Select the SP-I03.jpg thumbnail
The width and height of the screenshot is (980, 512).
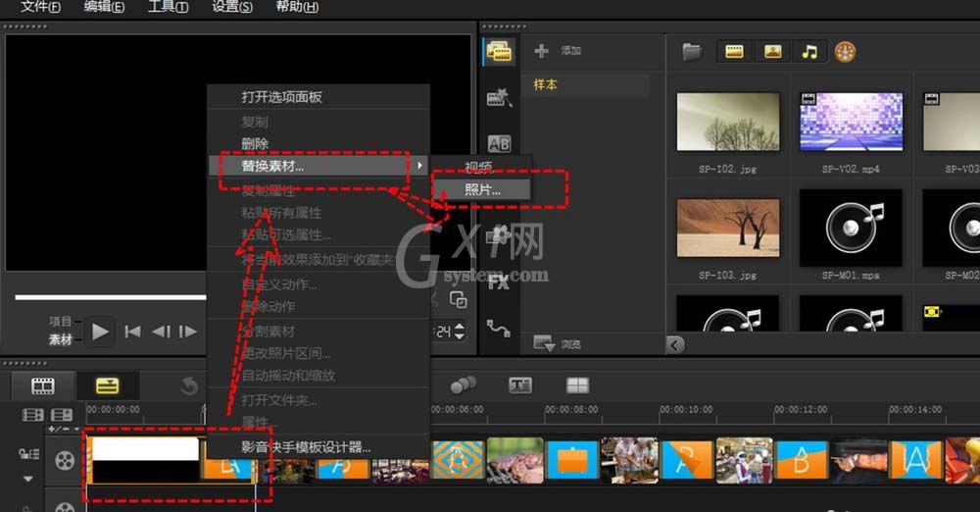728,228
